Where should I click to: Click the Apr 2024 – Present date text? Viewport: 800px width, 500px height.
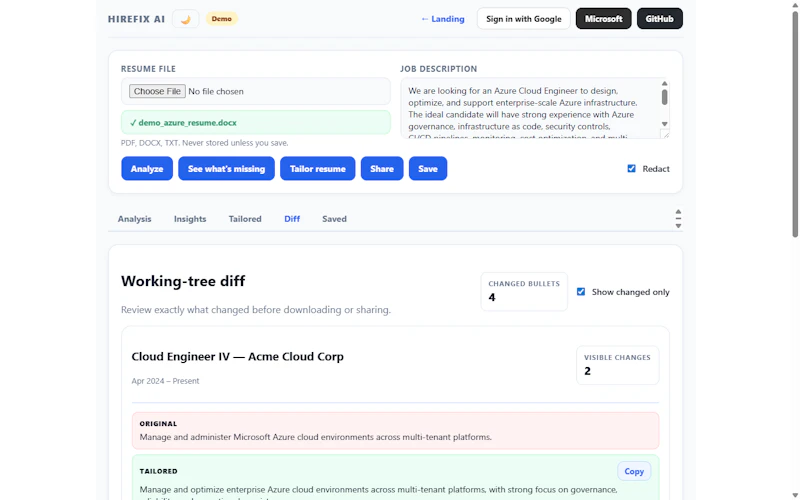[x=165, y=381]
